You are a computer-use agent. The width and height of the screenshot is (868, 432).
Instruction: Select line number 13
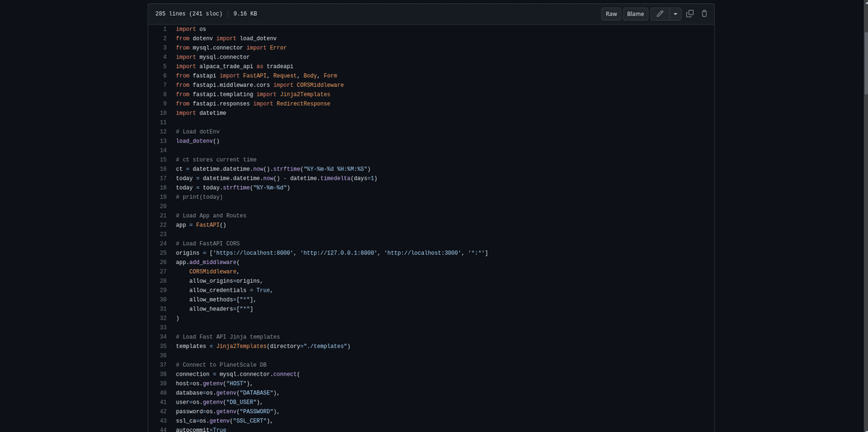point(163,141)
